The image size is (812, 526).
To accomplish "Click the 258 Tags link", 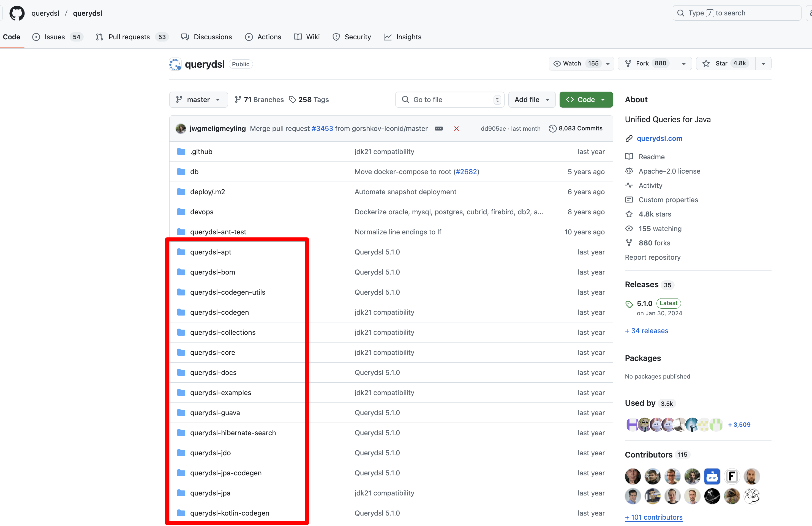I will [x=309, y=100].
